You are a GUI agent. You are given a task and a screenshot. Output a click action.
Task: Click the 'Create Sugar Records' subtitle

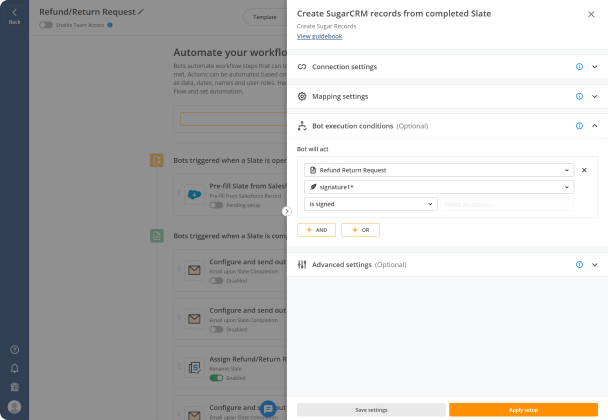point(326,26)
